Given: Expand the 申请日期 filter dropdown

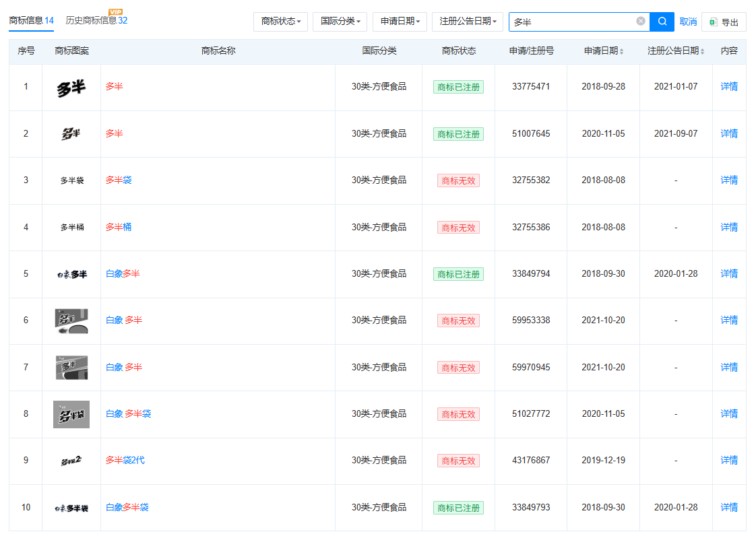Looking at the screenshot, I should tap(400, 22).
